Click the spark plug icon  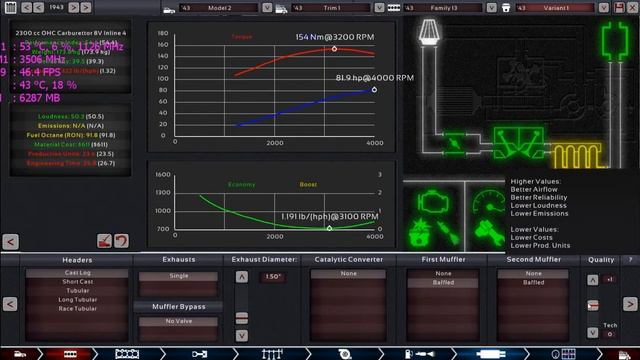click(448, 233)
